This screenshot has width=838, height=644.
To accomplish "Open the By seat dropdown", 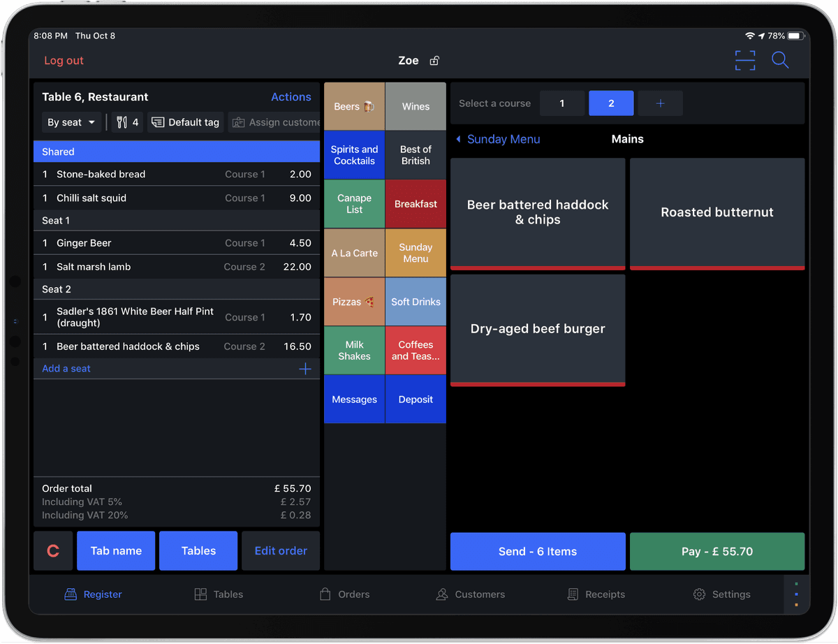I will point(71,122).
